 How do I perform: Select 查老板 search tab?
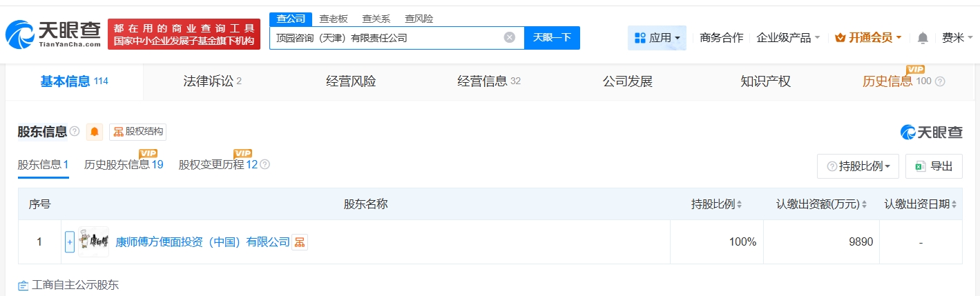[x=334, y=19]
